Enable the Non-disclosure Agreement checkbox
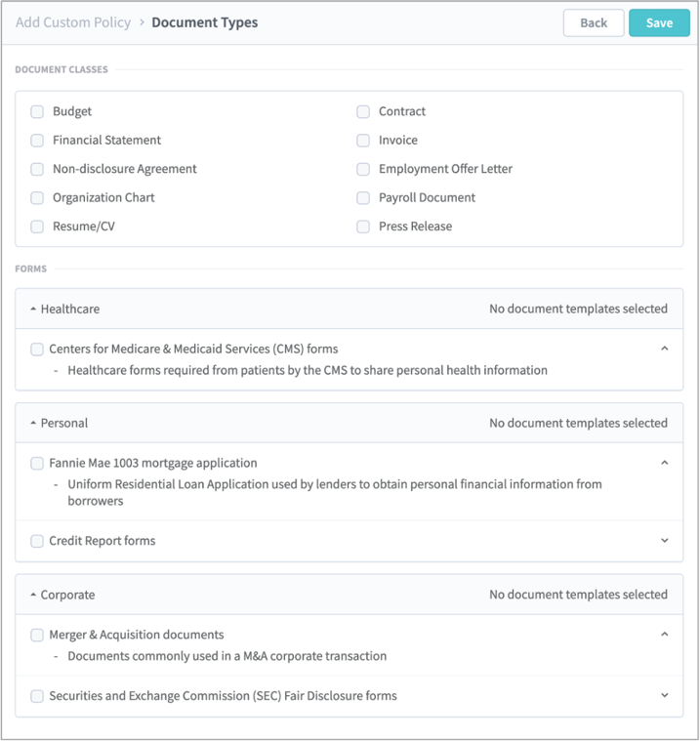The height and width of the screenshot is (741, 700). pos(37,169)
